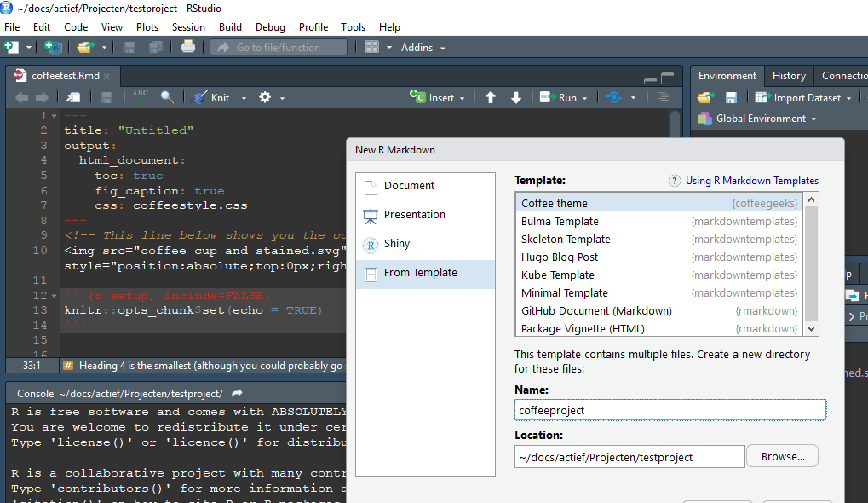The height and width of the screenshot is (503, 868).
Task: Click the Go to file/function search box
Action: pos(279,48)
